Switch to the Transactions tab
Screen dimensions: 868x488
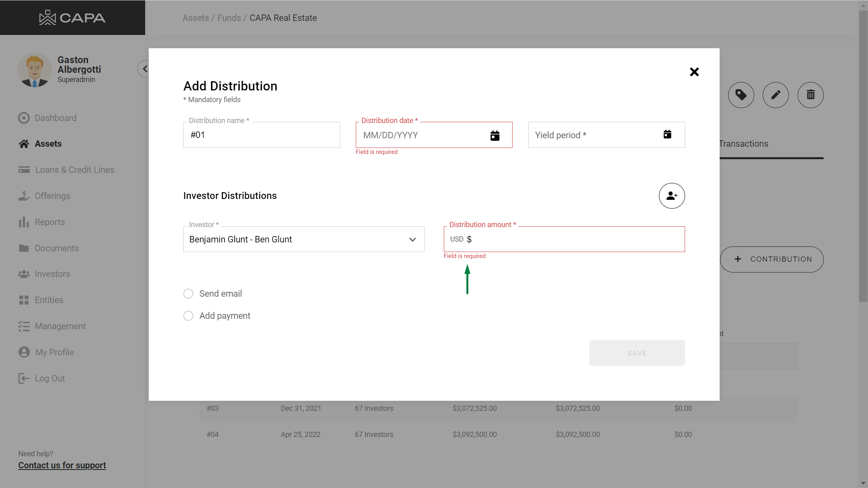744,144
